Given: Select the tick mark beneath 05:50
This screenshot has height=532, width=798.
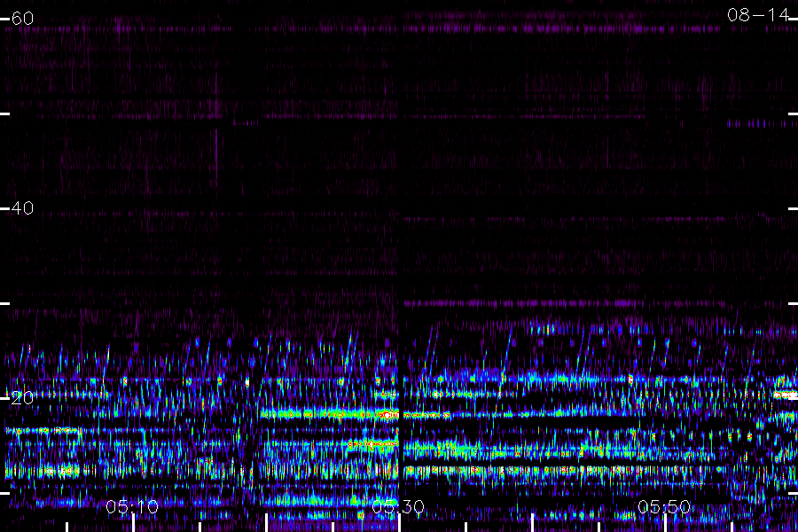Looking at the screenshot, I should pos(665,523).
